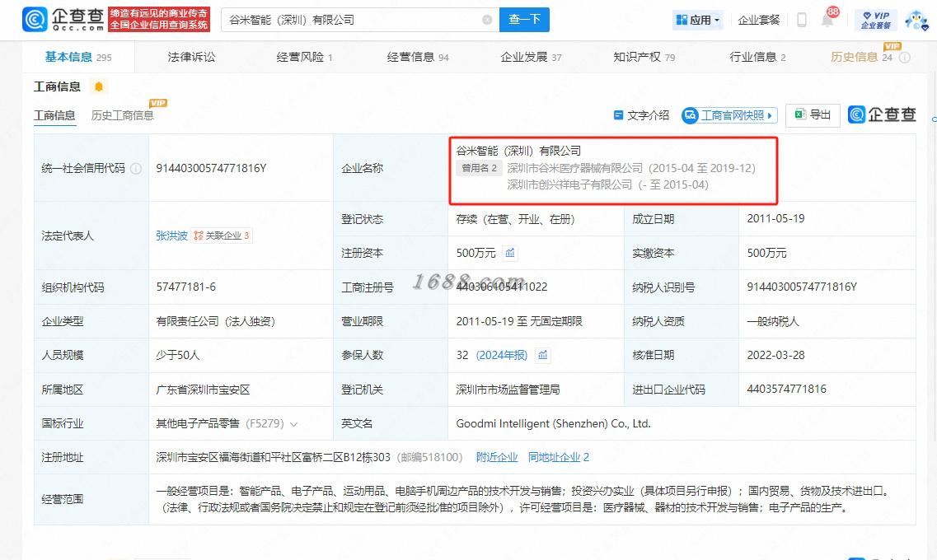Open the 企业套餐 header link

[759, 20]
